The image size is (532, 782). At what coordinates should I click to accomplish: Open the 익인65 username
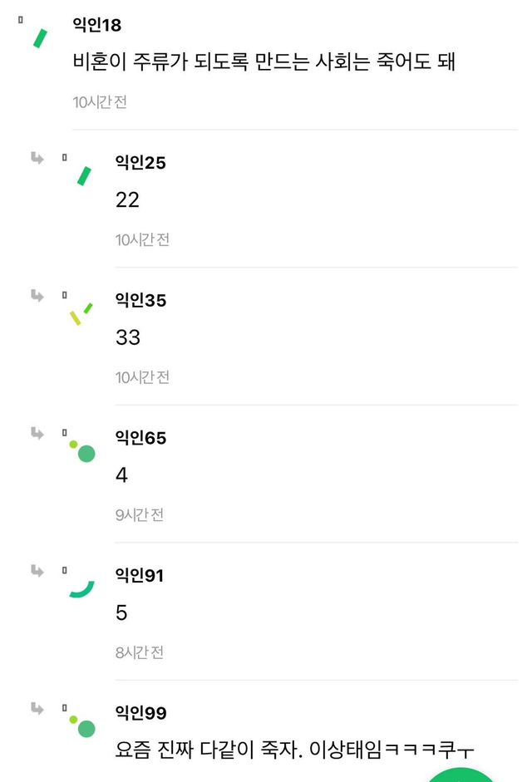(x=140, y=438)
